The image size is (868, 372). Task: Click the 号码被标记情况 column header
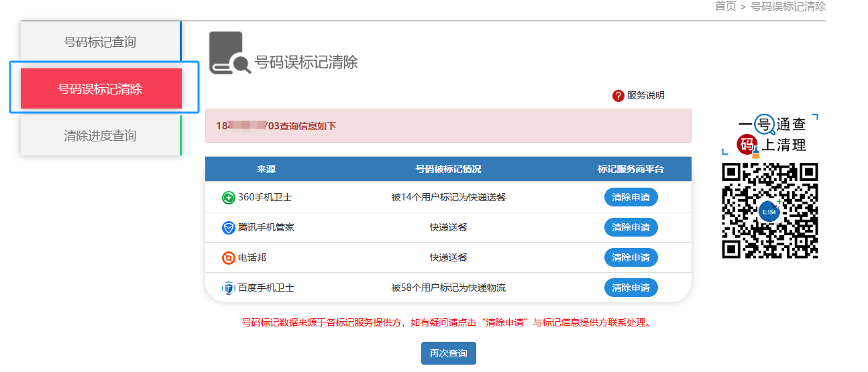pyautogui.click(x=448, y=169)
